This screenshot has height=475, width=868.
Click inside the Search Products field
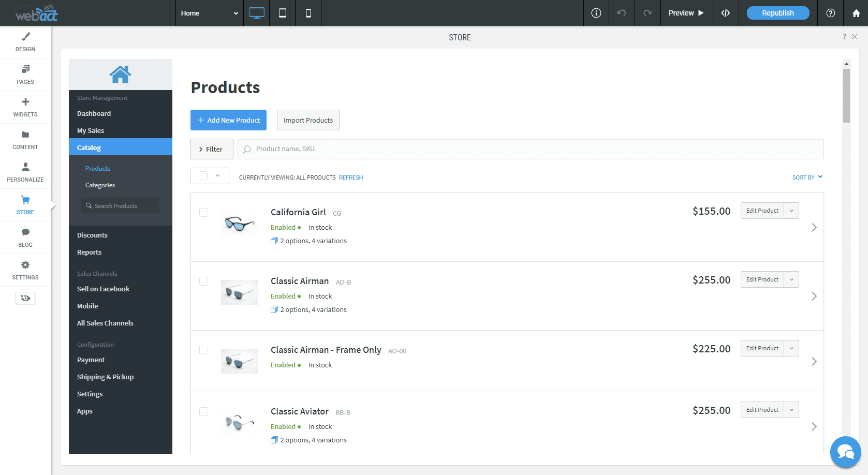click(120, 205)
